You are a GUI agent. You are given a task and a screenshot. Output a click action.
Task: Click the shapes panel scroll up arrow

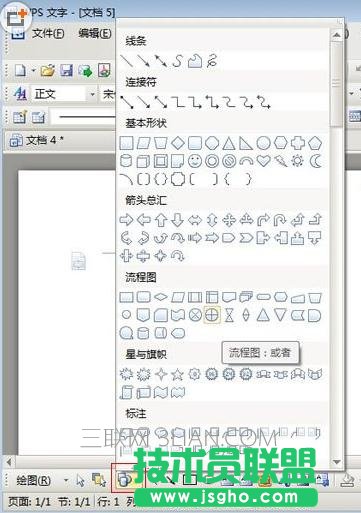click(x=337, y=35)
